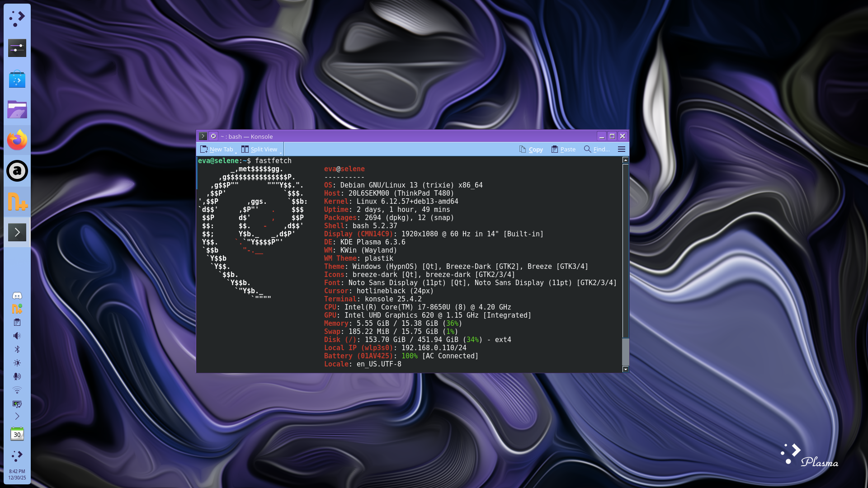Open Dolphin file manager folder icon
The image size is (868, 488).
(17, 109)
